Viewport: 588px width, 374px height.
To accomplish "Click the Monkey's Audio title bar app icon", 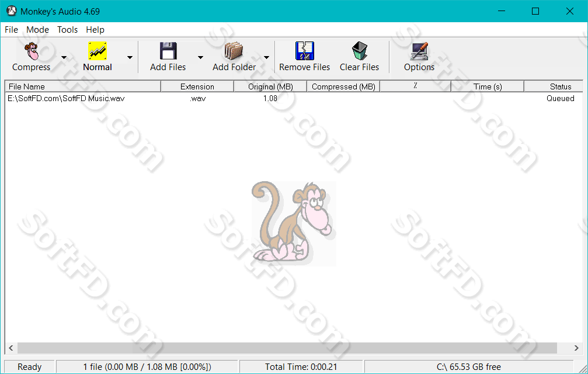I will 12,11.
